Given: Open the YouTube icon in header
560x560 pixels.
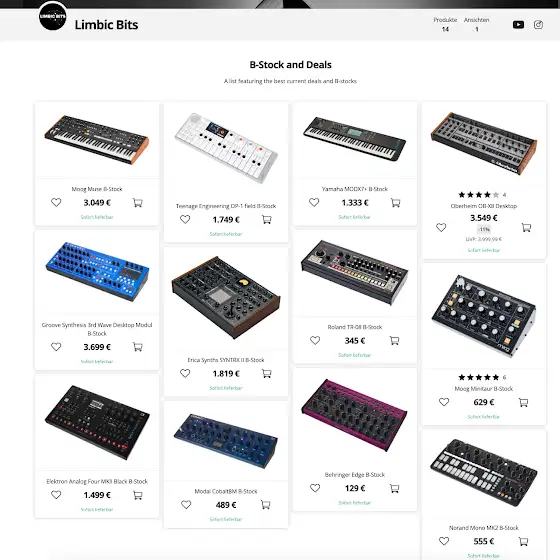Looking at the screenshot, I should (518, 25).
